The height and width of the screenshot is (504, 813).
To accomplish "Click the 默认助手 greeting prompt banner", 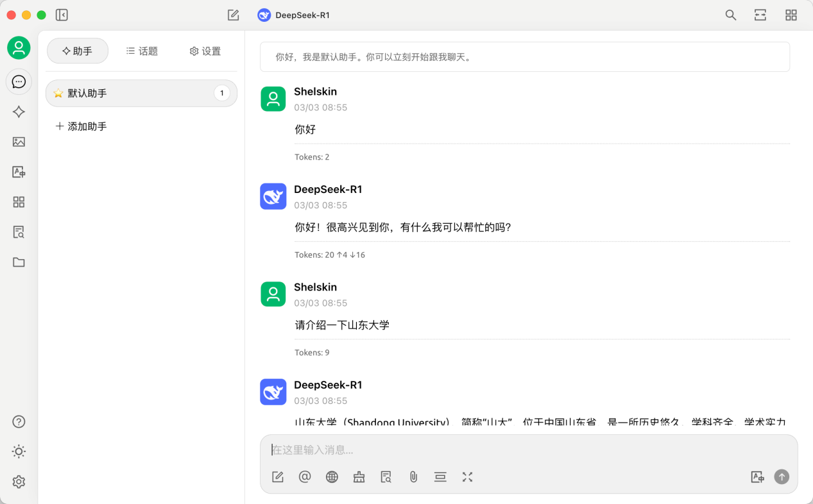I will coord(525,57).
